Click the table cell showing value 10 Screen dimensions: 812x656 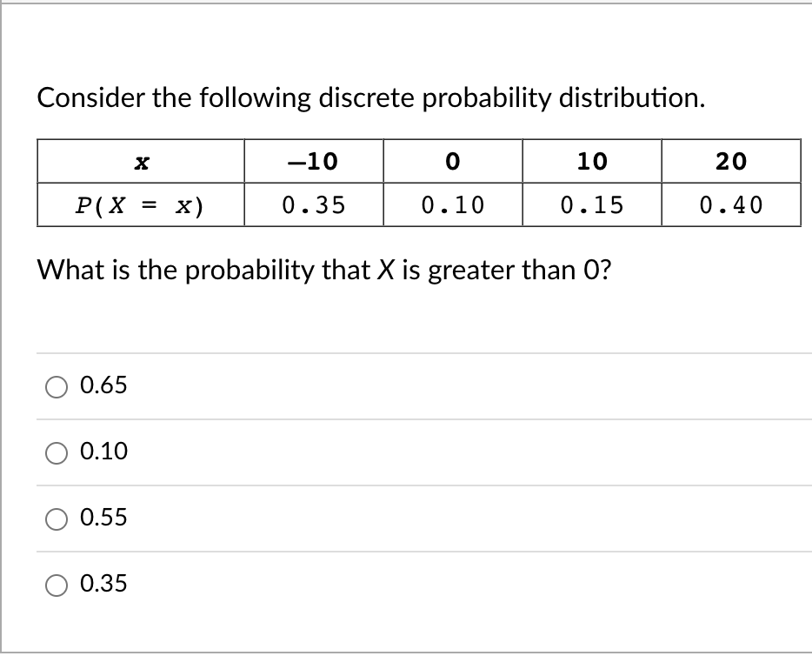coord(592,160)
